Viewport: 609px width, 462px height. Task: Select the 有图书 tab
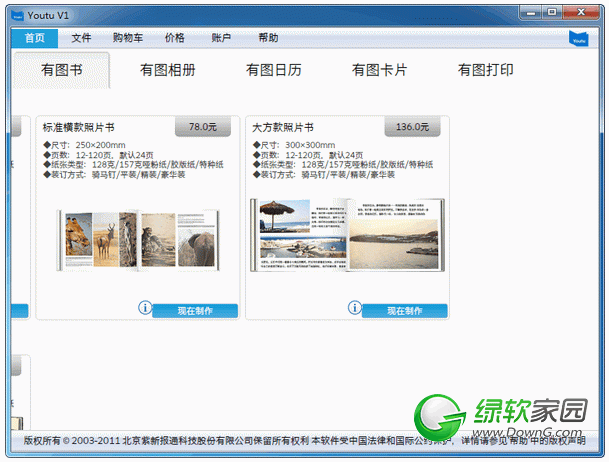(61, 71)
